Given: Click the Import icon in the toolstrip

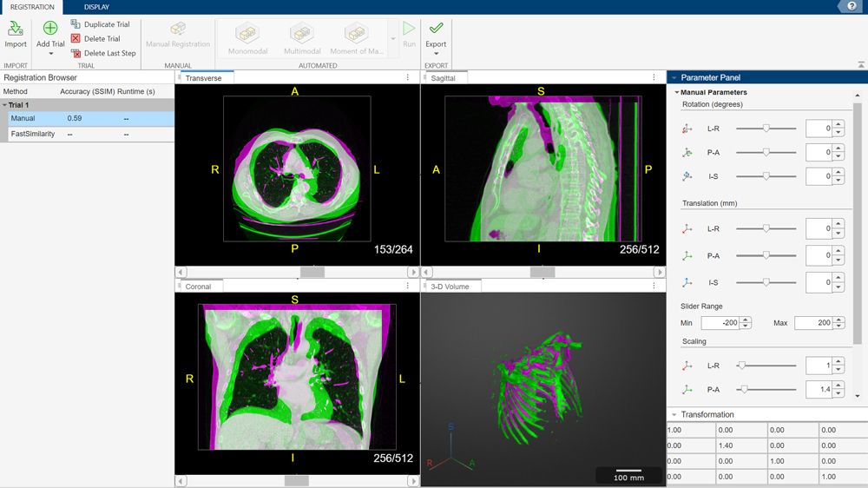Looking at the screenshot, I should pos(16,30).
